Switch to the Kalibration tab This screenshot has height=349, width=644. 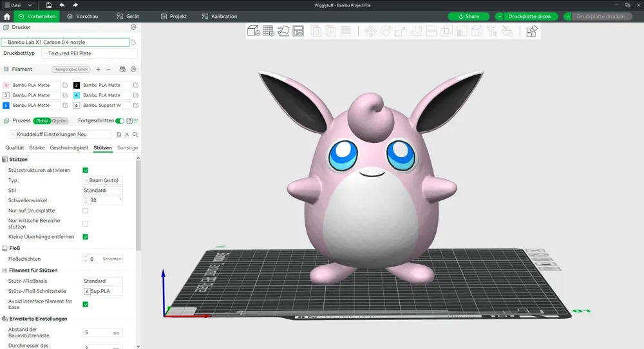220,17
